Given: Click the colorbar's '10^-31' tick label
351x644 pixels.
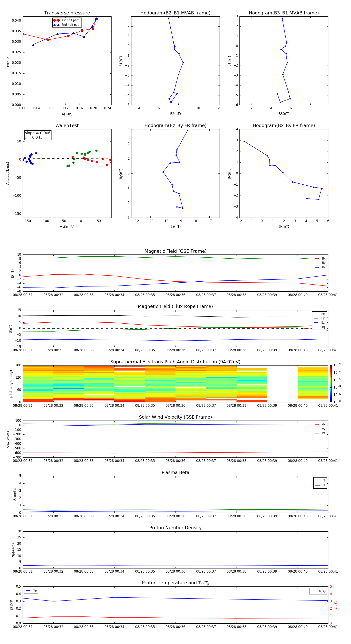Looking at the screenshot, I should click(x=337, y=402).
